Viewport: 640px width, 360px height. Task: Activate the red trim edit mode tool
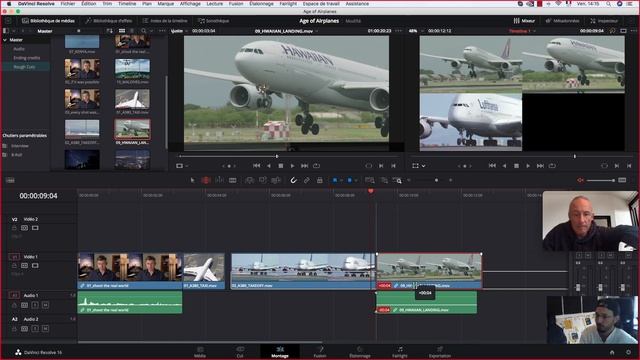tap(206, 180)
